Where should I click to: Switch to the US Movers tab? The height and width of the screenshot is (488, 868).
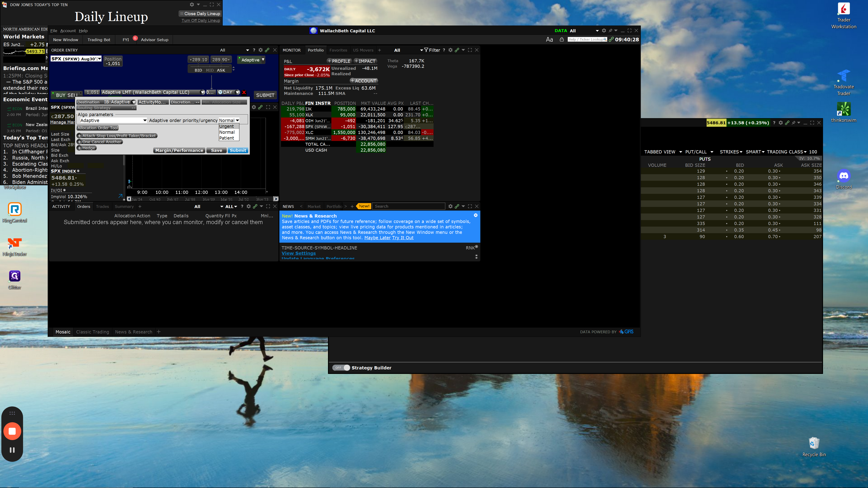pos(363,50)
